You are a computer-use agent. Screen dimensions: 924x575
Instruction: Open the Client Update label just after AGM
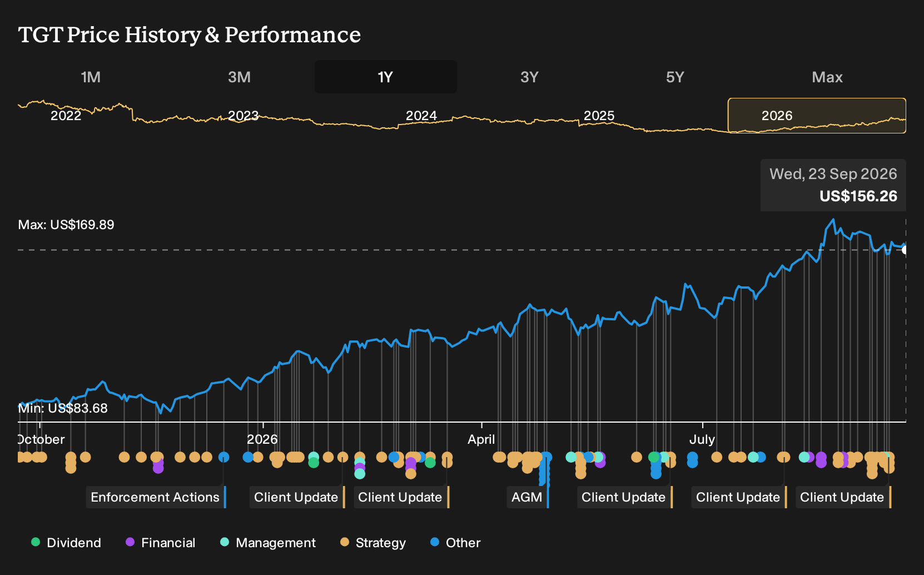(x=624, y=497)
